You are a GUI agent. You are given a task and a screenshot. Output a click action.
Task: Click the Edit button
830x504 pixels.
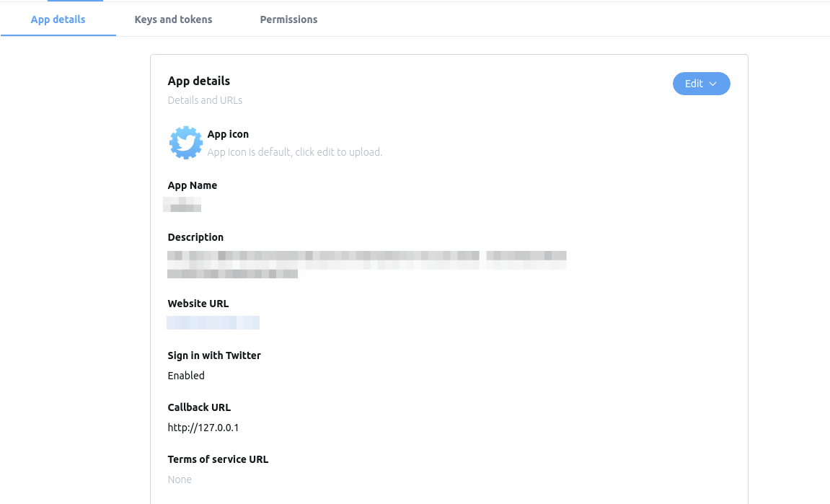[x=693, y=84]
